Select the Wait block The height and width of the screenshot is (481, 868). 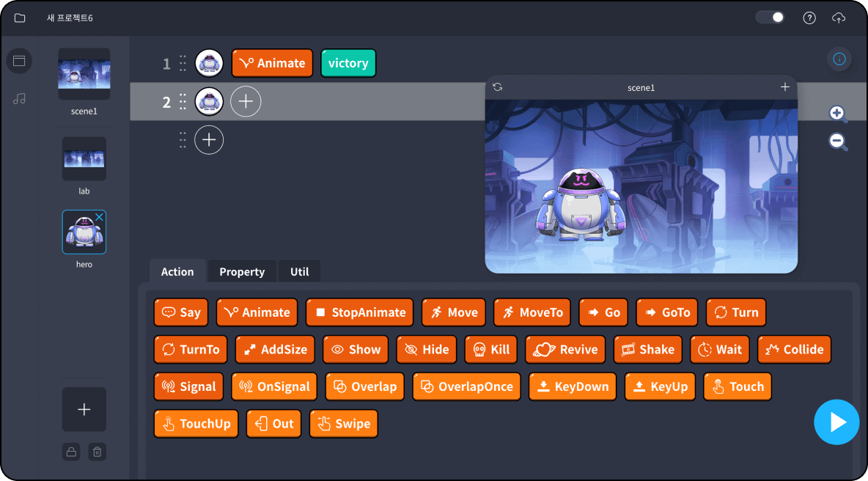(720, 350)
